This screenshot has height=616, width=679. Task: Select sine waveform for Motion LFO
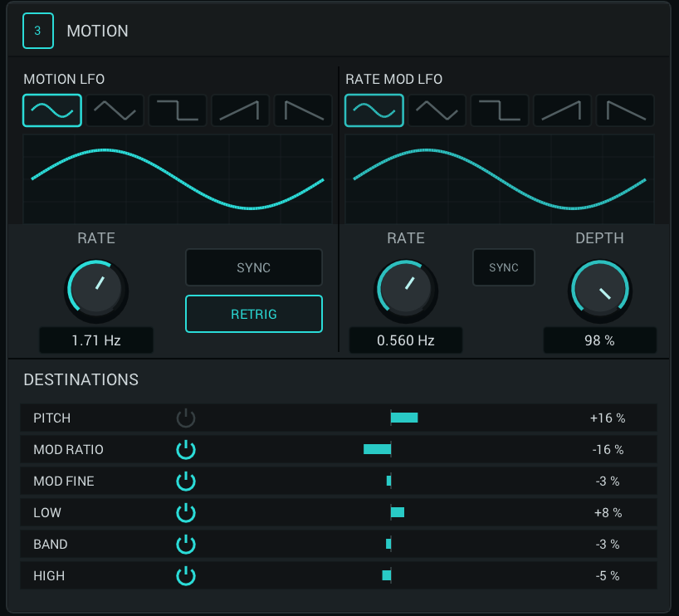[x=52, y=110]
